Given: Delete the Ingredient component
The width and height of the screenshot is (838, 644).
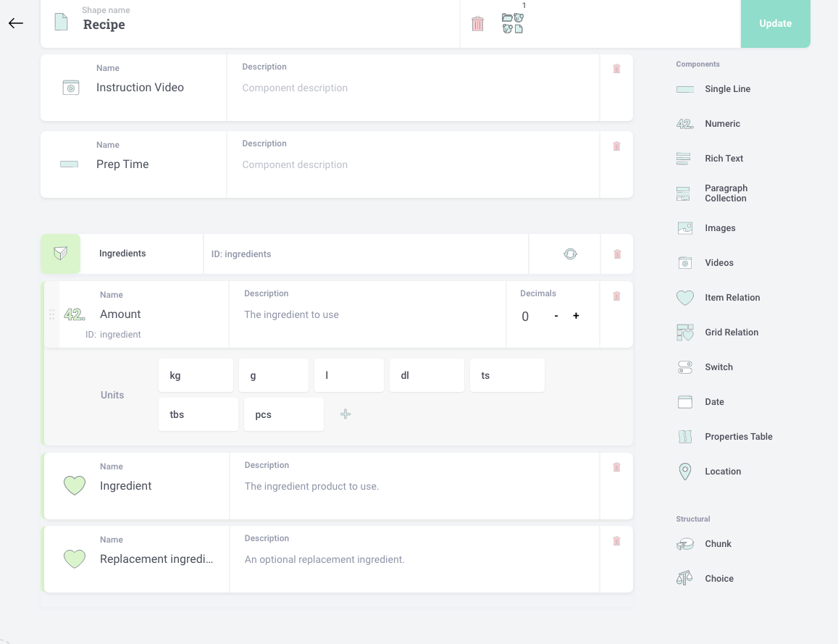Looking at the screenshot, I should (x=616, y=467).
